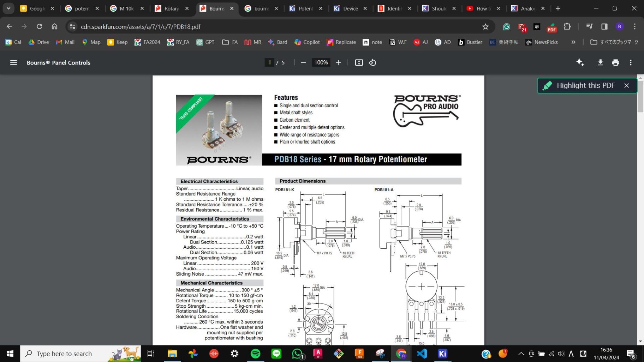Zoom out the PDF with minus button
The image size is (644, 362).
(303, 62)
